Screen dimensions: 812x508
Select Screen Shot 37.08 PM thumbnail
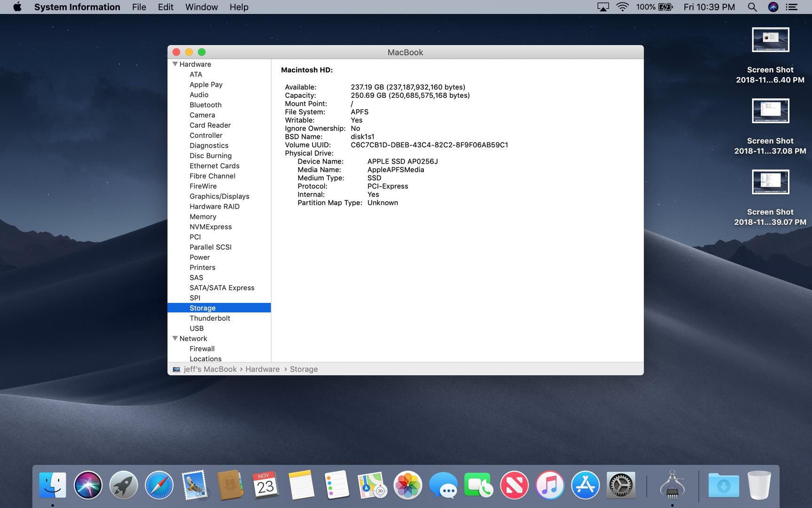770,111
